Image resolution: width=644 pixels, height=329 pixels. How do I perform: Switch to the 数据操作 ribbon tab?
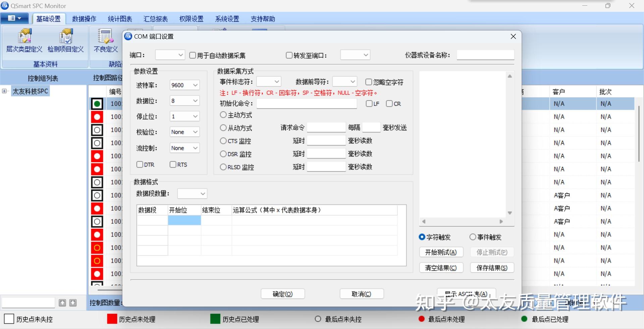coord(84,19)
